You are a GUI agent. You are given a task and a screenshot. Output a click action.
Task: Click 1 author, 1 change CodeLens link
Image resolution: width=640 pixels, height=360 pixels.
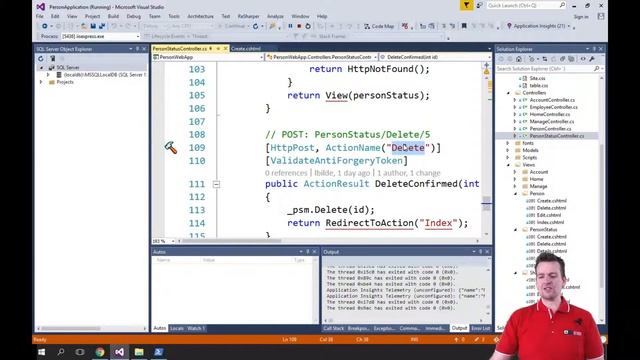pos(409,173)
